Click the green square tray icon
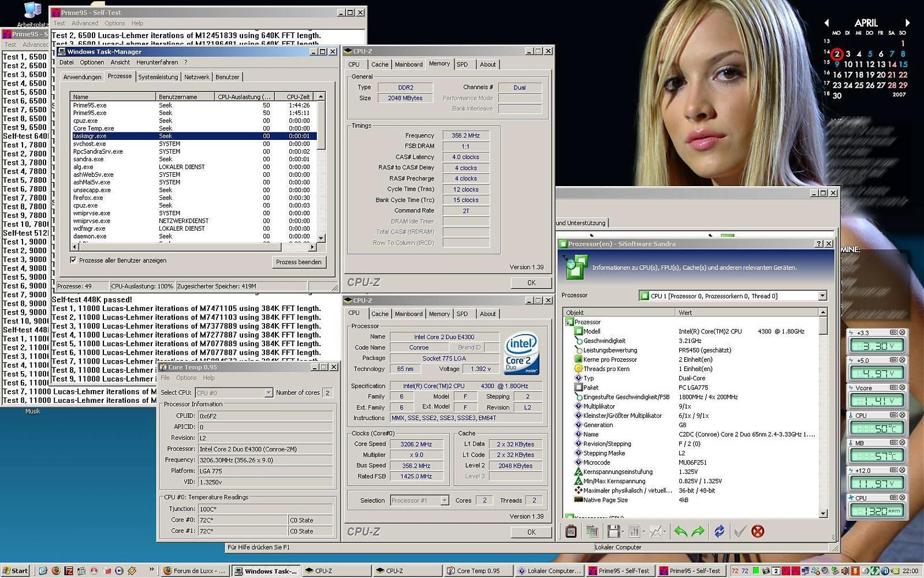Viewport: 924px width, 578px height. click(755, 570)
